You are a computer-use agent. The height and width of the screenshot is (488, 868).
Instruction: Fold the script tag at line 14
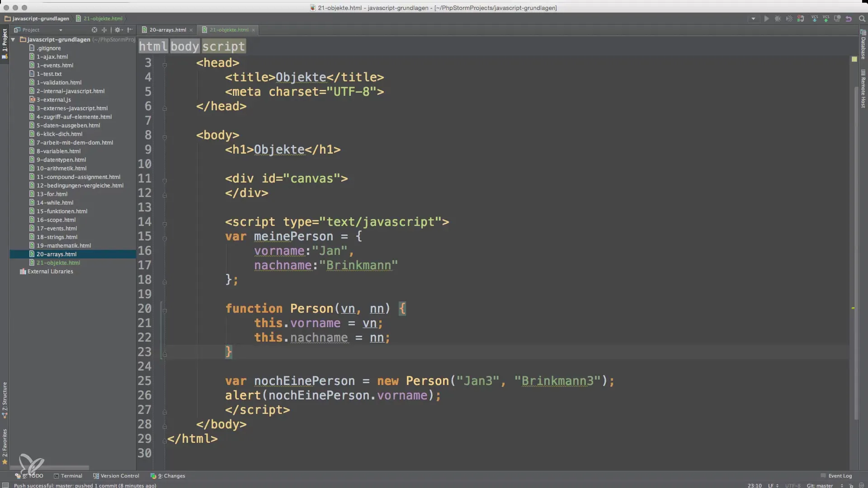click(x=165, y=224)
